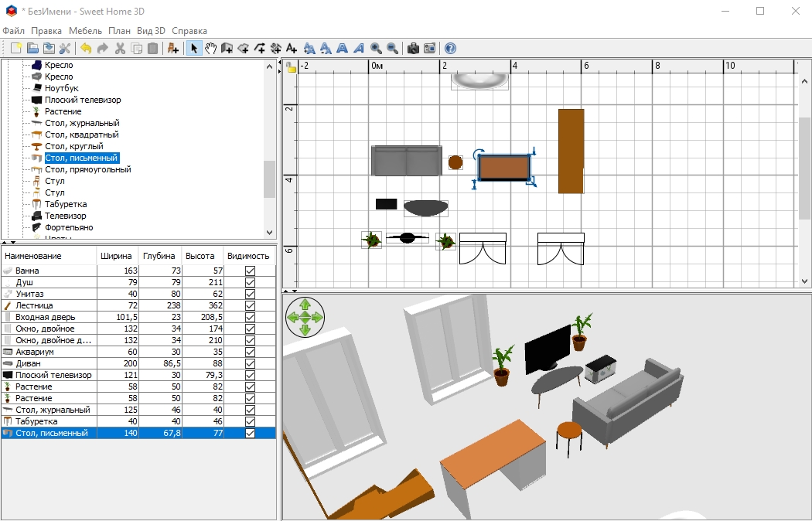Toggle visibility of Унитаз

(250, 294)
